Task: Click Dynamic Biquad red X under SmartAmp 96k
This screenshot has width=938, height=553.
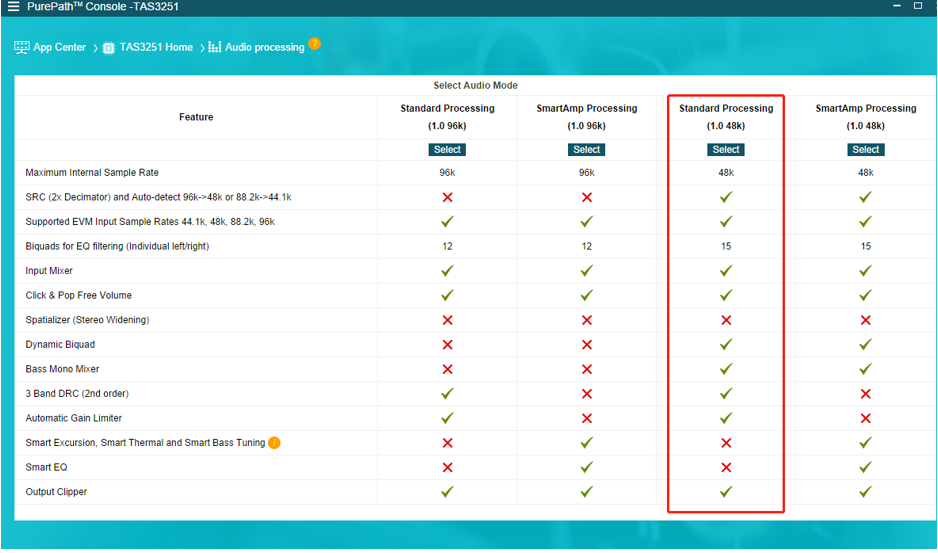Action: [586, 345]
